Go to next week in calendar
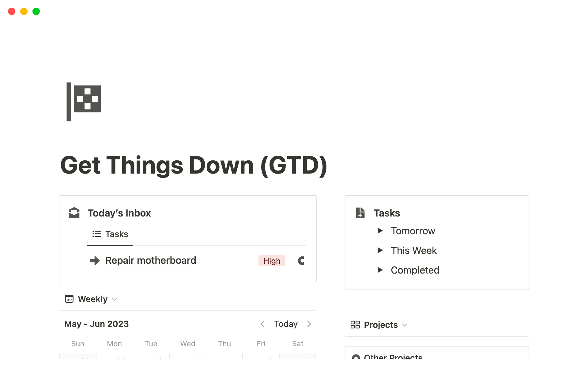 click(x=309, y=324)
